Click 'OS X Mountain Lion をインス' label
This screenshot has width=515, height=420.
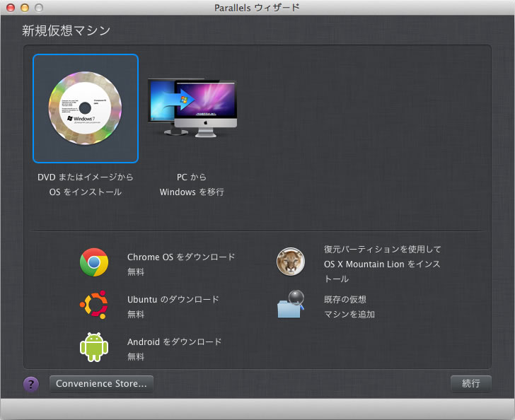tap(382, 264)
